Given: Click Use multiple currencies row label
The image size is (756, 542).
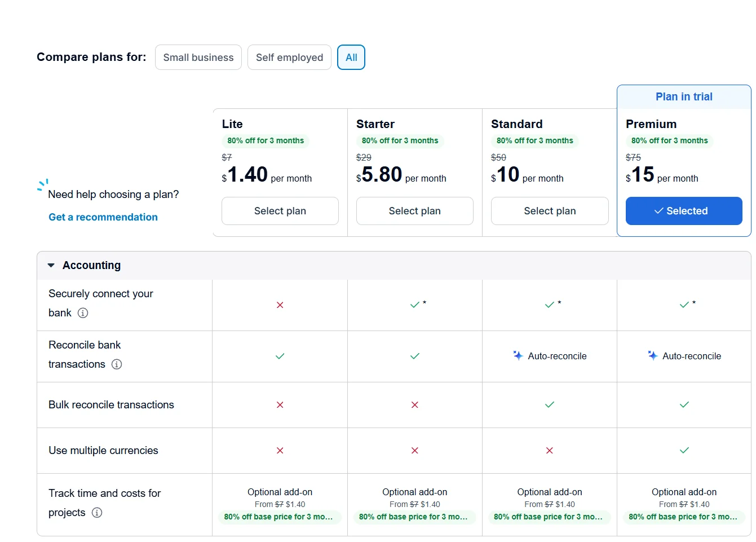Looking at the screenshot, I should click(103, 451).
